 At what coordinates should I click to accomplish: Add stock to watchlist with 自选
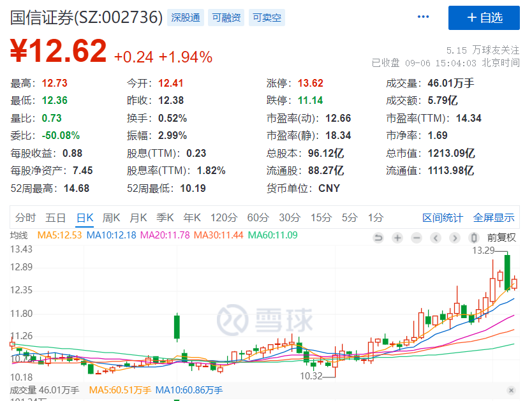(x=484, y=18)
